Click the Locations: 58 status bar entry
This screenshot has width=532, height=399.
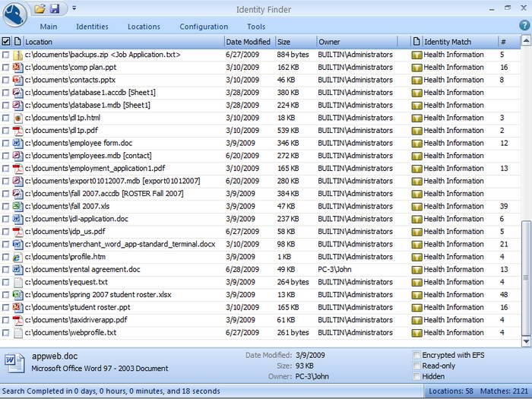pos(451,391)
